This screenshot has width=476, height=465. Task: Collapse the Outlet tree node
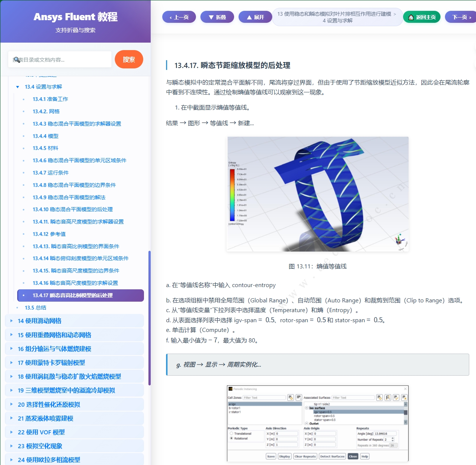click(x=307, y=424)
